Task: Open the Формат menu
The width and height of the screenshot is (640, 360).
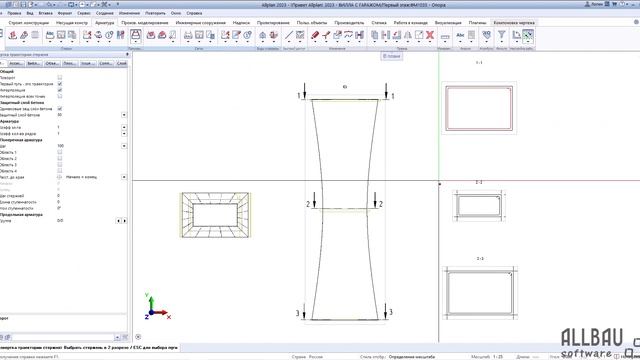Action: [x=65, y=13]
